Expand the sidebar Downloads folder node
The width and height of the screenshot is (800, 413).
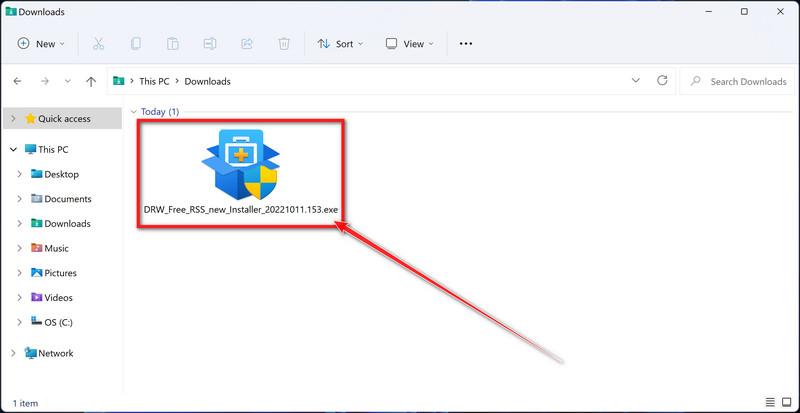click(19, 224)
